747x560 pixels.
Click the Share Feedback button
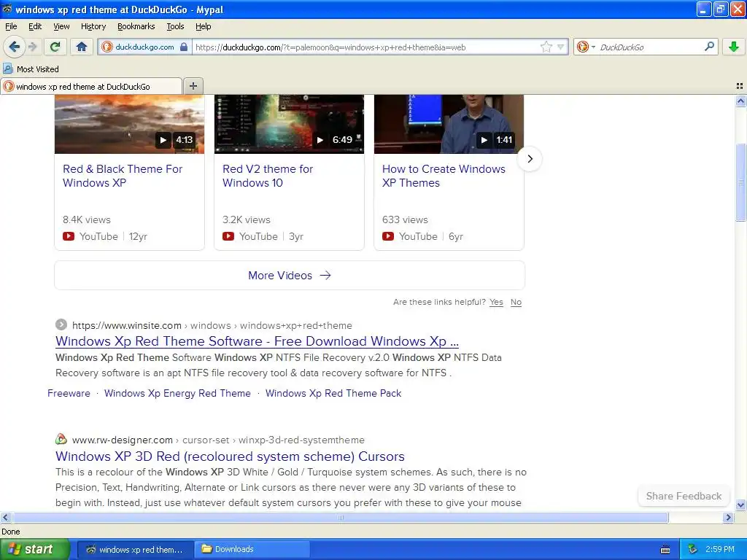coord(683,496)
